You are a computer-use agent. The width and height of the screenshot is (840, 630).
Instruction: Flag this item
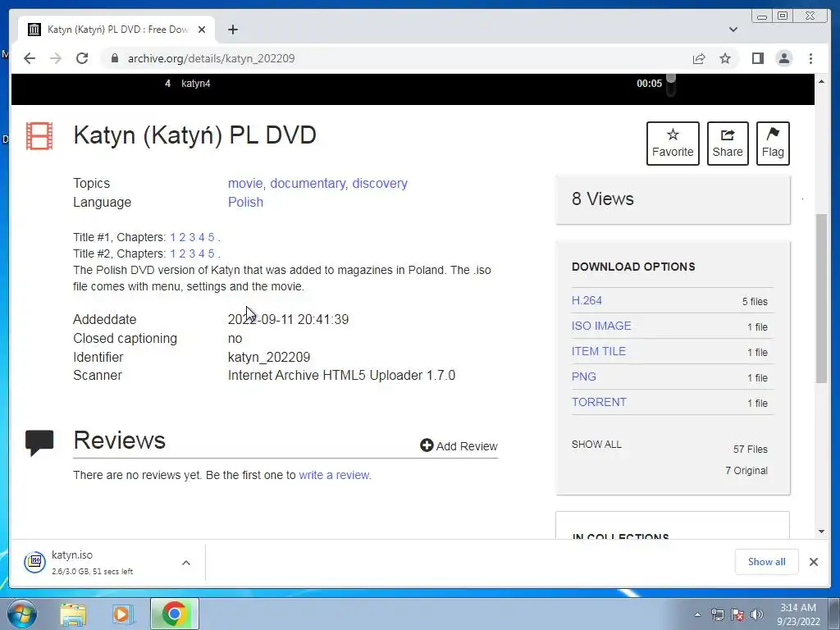773,144
